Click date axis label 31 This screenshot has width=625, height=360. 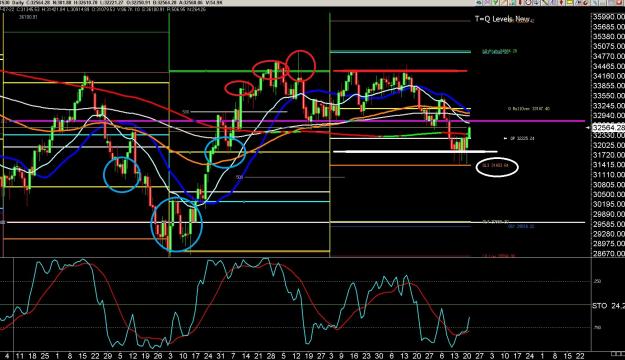point(220,356)
